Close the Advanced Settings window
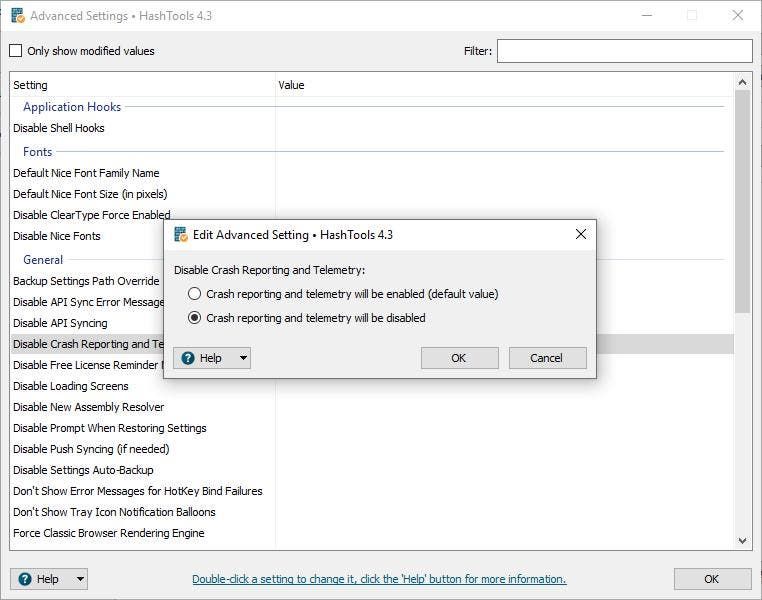The width and height of the screenshot is (762, 600). [x=738, y=16]
